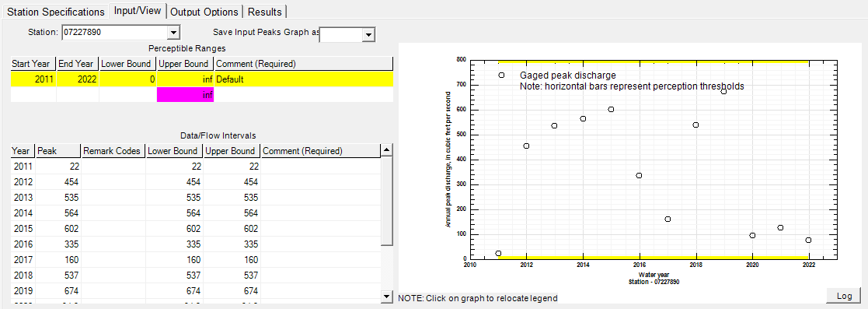Select the year 2015 row
This screenshot has width=868, height=309.
(x=196, y=228)
